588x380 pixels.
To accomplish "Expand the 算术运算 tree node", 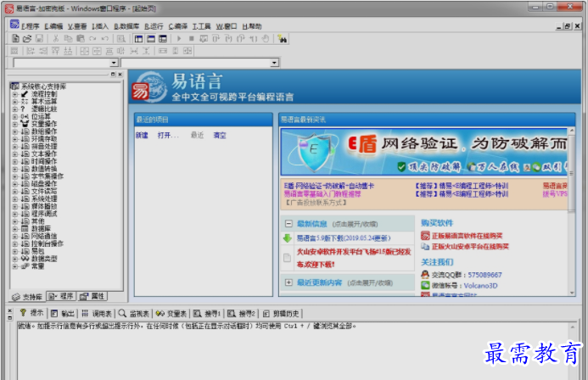I will click(15, 102).
